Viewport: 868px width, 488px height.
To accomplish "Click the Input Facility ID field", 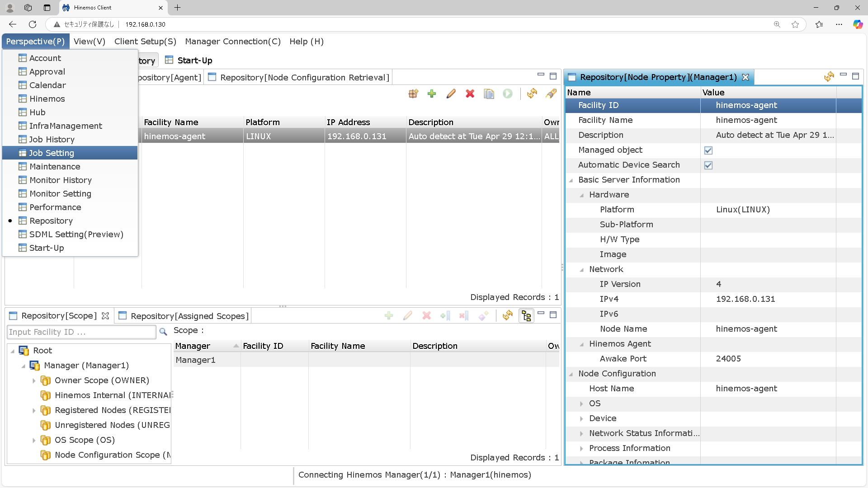I will tap(81, 332).
